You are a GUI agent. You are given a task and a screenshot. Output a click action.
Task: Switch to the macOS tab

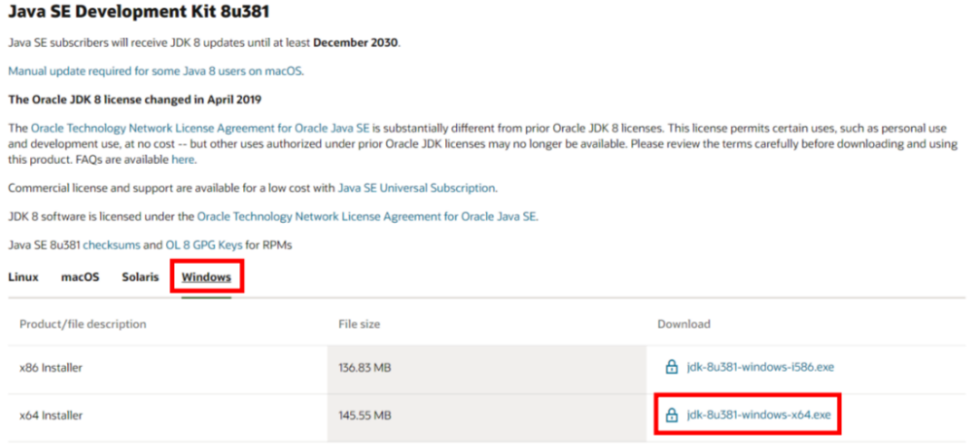click(80, 277)
